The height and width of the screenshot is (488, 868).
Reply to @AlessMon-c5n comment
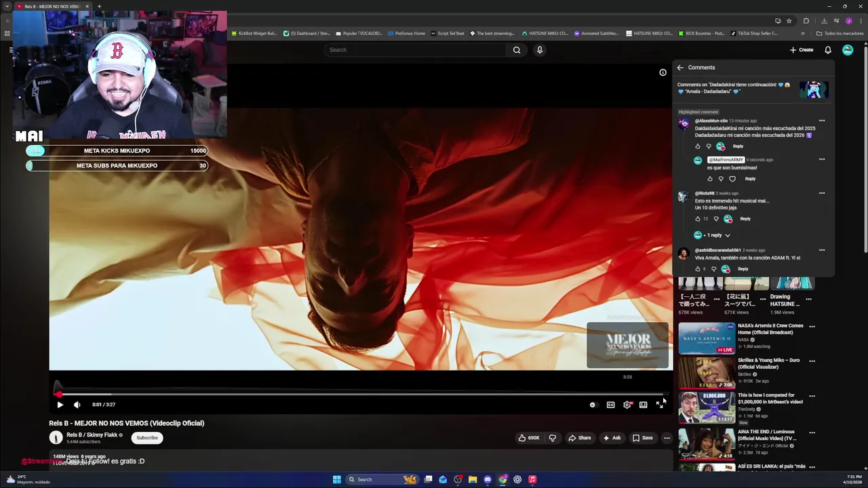(738, 146)
